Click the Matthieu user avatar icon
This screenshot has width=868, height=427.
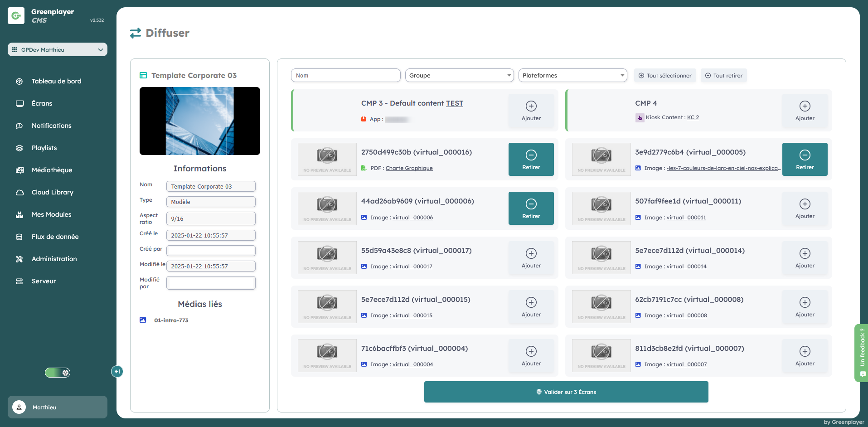coord(19,407)
